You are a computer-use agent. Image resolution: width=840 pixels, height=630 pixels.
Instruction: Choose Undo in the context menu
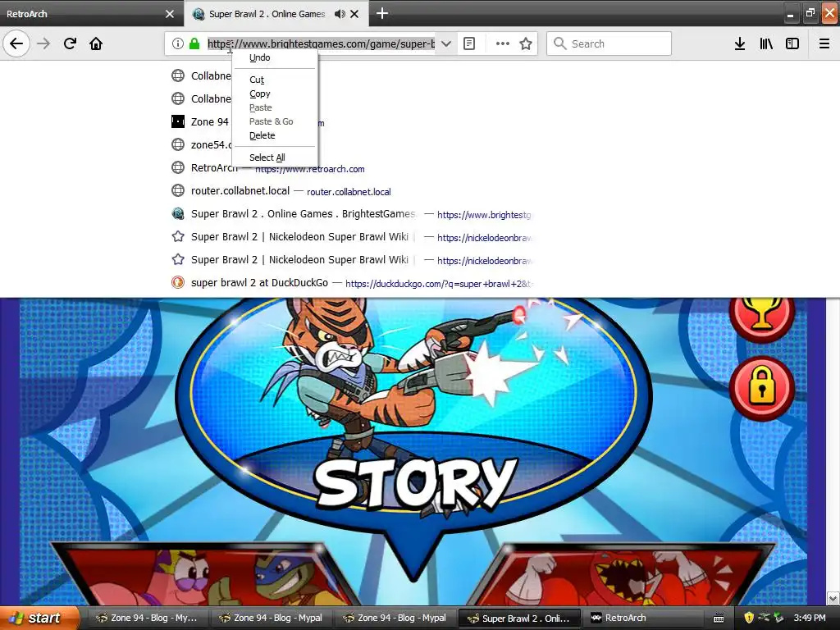pos(274,57)
